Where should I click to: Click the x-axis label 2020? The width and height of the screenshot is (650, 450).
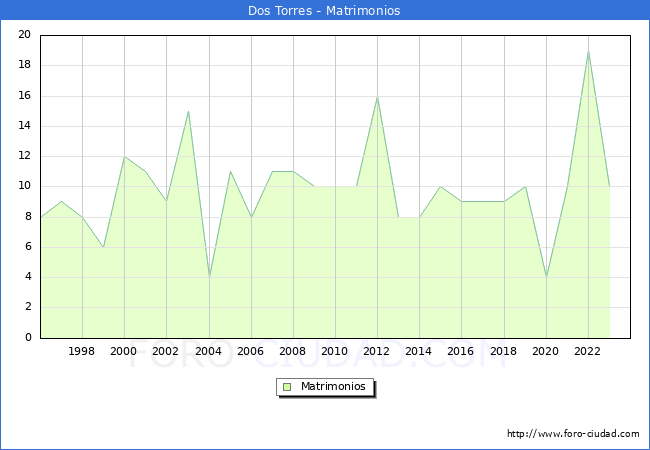[546, 351]
